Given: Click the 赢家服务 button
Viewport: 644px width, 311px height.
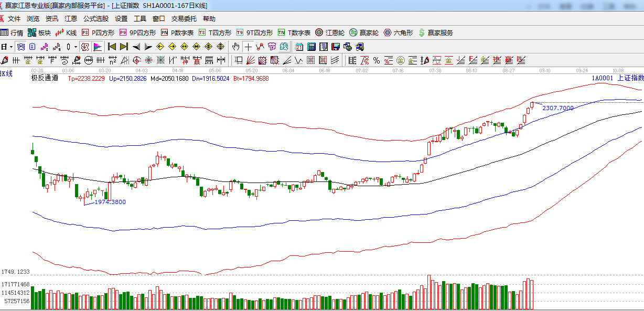Looking at the screenshot, I should click(x=435, y=33).
